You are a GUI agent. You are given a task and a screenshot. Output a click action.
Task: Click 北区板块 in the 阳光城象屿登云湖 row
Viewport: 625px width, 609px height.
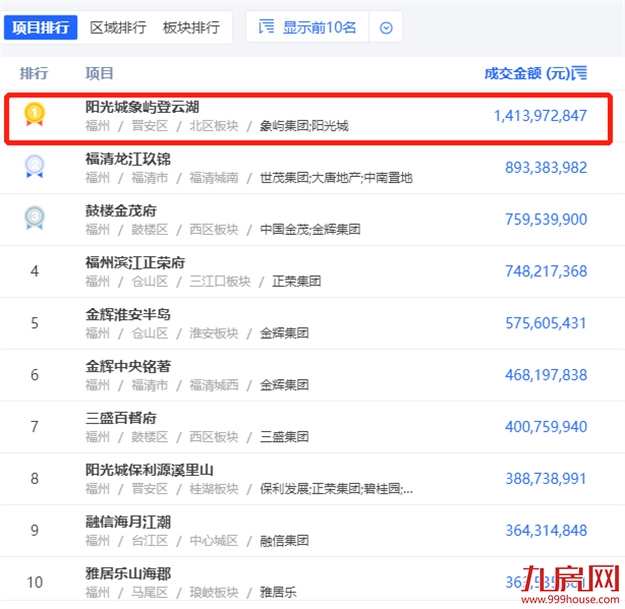214,126
